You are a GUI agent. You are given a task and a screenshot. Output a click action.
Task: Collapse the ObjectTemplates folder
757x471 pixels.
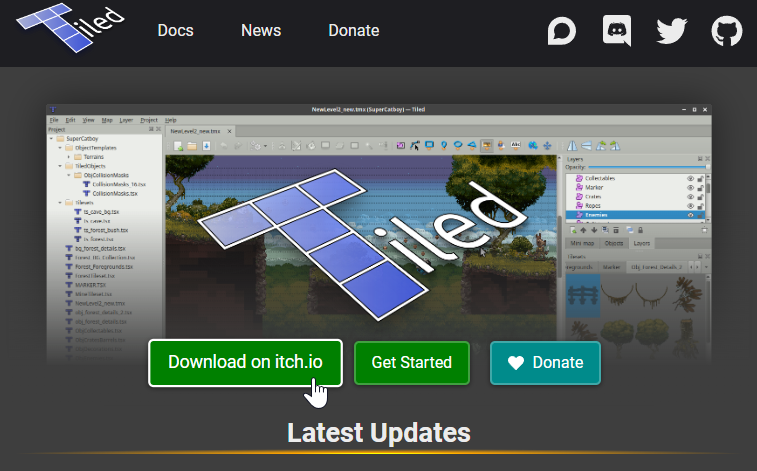coord(60,148)
